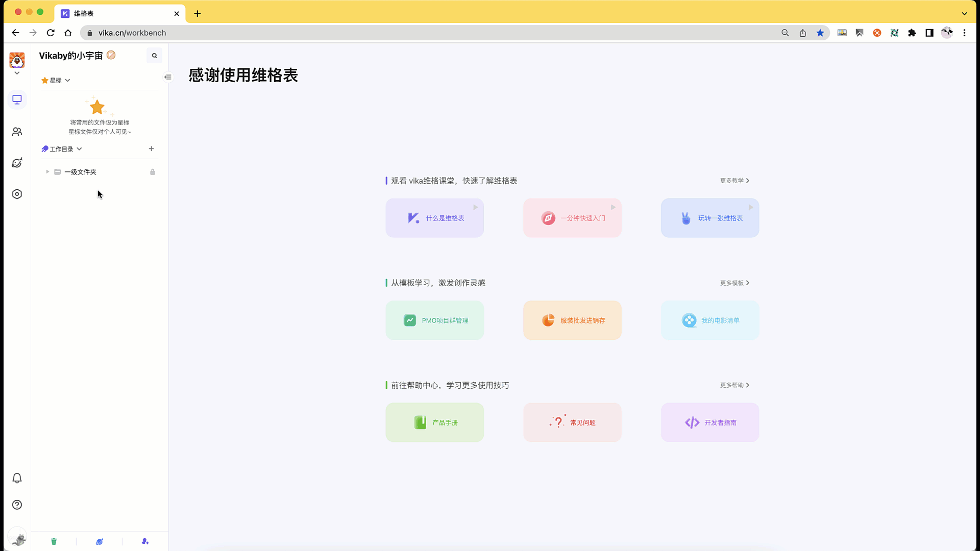Image resolution: width=980 pixels, height=551 pixels.
Task: Open space settings hexagon icon
Action: 17,194
